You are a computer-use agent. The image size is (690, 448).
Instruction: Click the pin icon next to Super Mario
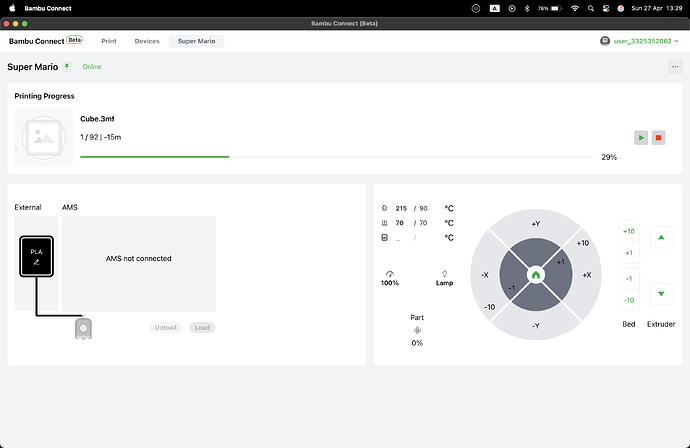tap(67, 66)
